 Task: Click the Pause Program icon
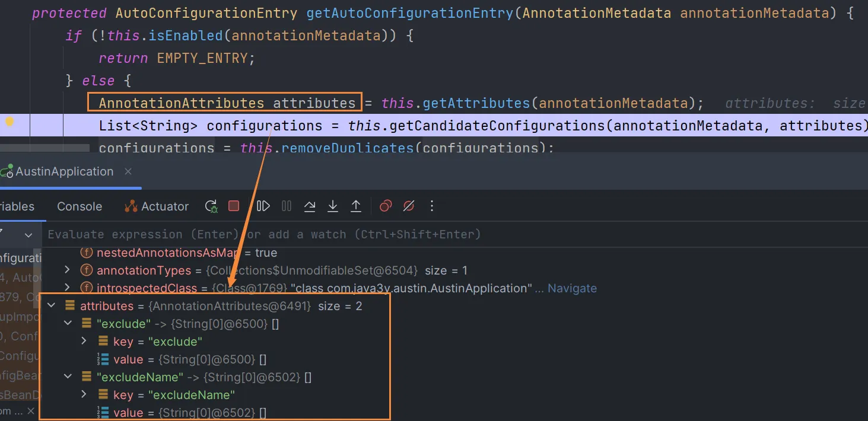pos(287,206)
